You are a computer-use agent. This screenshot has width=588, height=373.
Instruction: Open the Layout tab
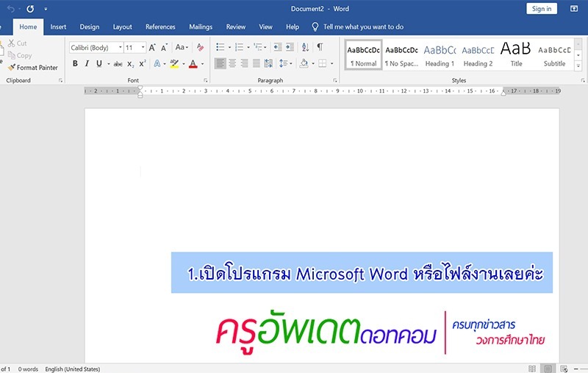[122, 26]
